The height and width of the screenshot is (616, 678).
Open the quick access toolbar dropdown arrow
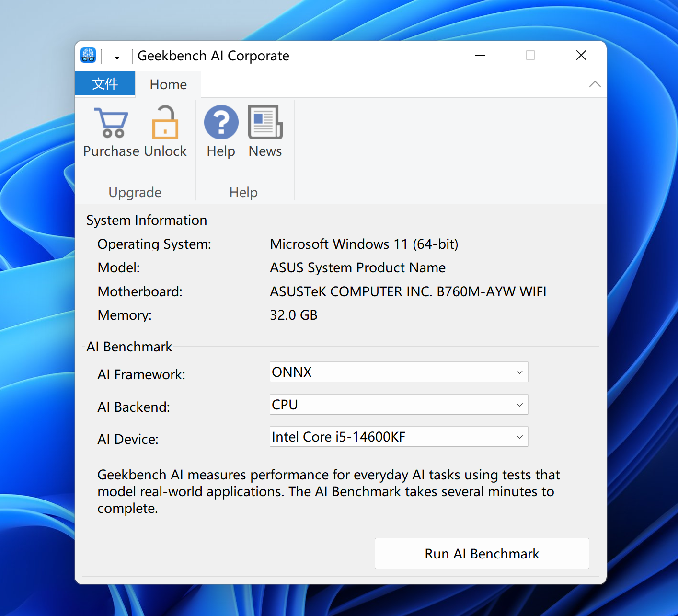tap(116, 57)
